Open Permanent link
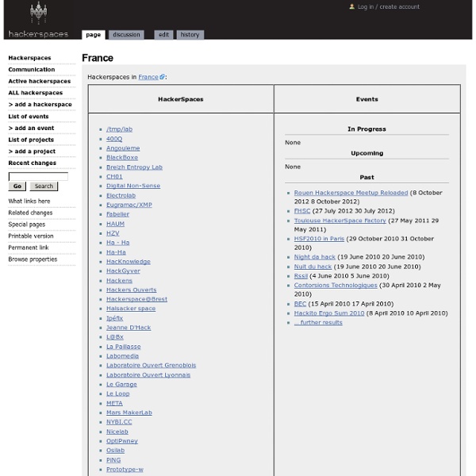This screenshot has height=476, width=476. [x=29, y=248]
